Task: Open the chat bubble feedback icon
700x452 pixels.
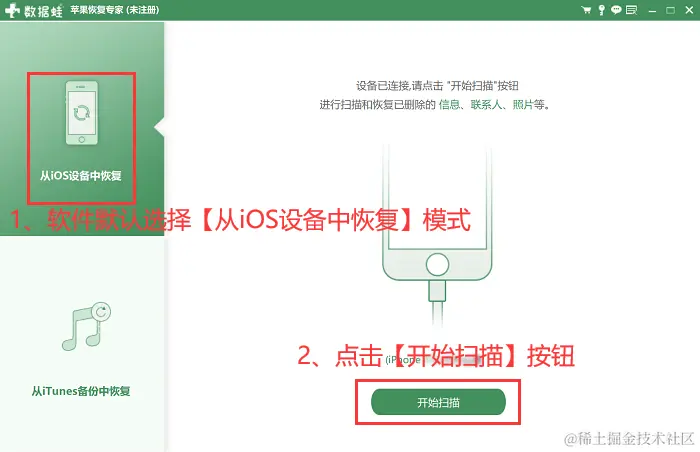Action: pos(616,10)
